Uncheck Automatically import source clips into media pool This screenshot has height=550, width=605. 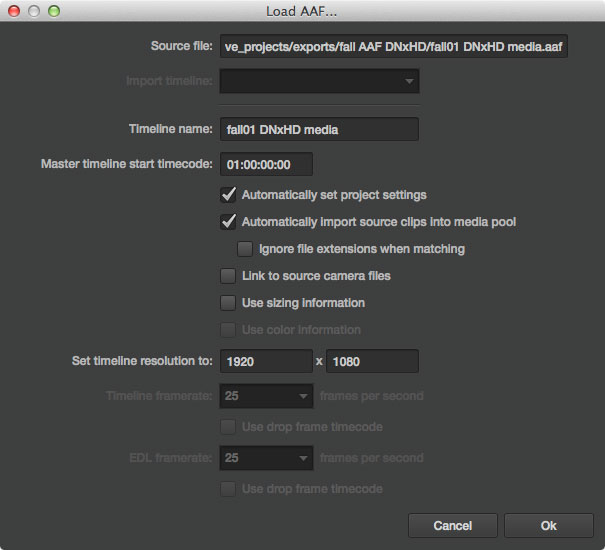(x=228, y=221)
